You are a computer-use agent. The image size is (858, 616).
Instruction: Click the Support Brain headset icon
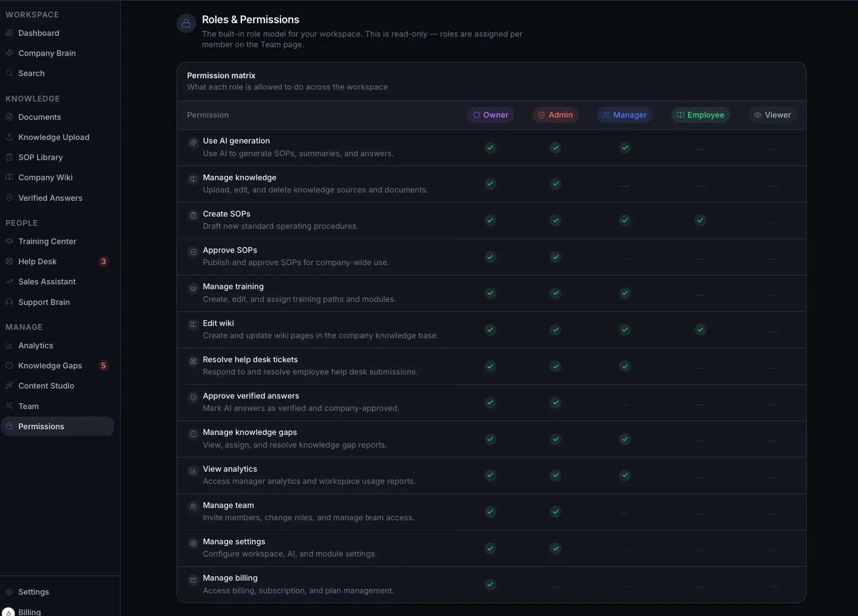pyautogui.click(x=9, y=302)
